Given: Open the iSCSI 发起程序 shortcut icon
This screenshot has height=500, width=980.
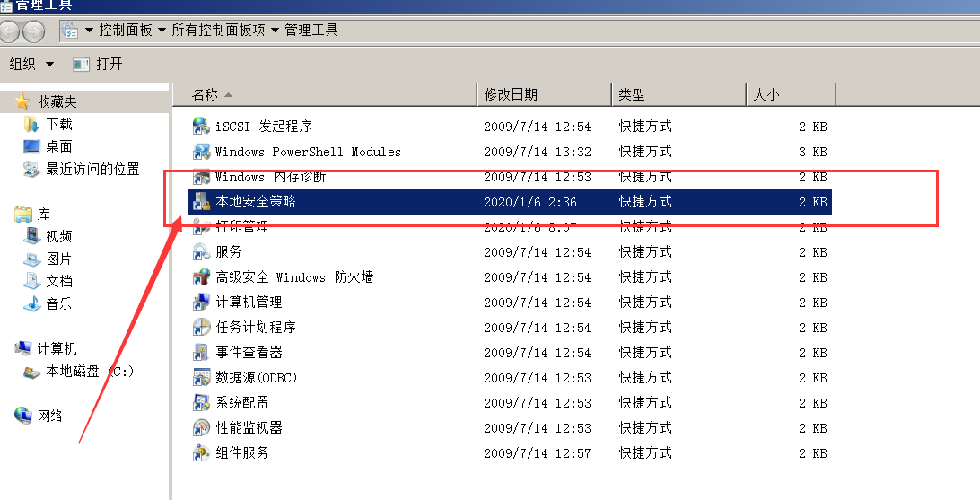Looking at the screenshot, I should click(x=201, y=127).
